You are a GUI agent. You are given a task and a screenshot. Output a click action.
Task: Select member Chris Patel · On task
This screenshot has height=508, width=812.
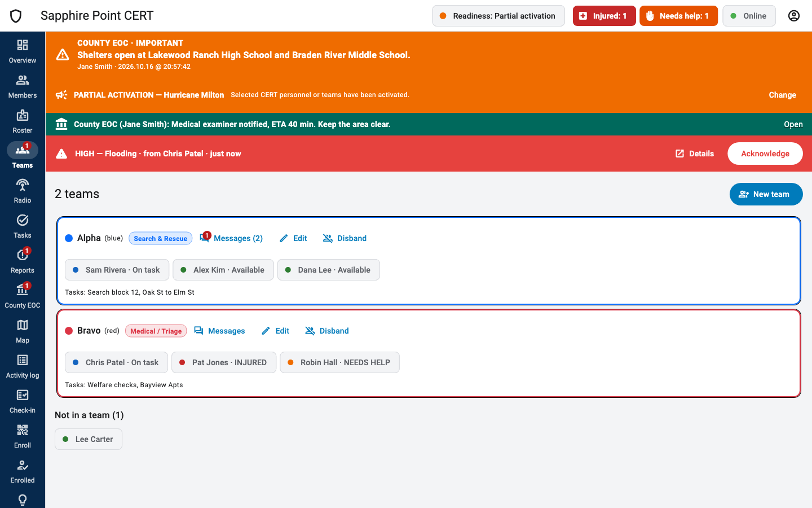[116, 362]
